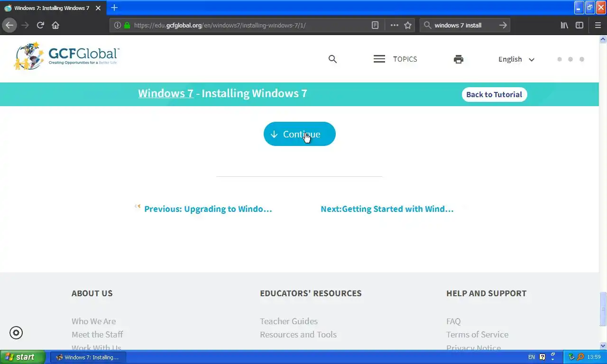Bookmark this page with star icon

point(408,25)
